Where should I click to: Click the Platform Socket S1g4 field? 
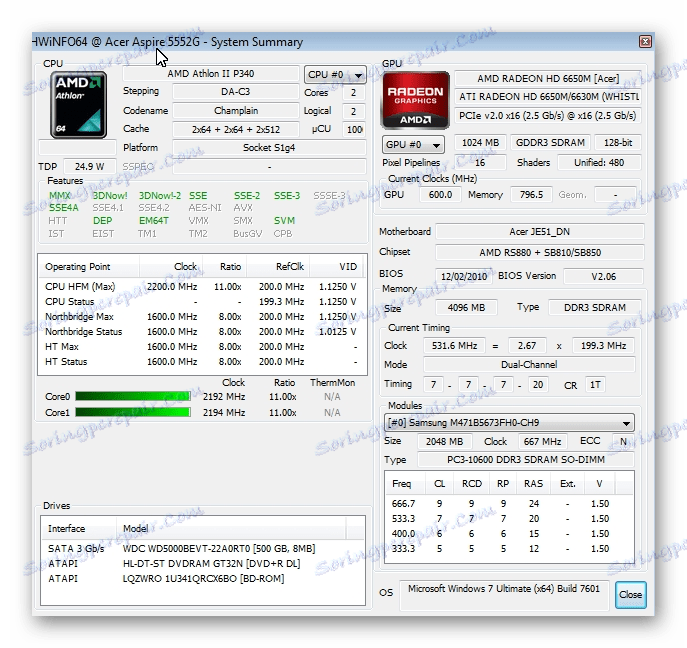coord(269,148)
